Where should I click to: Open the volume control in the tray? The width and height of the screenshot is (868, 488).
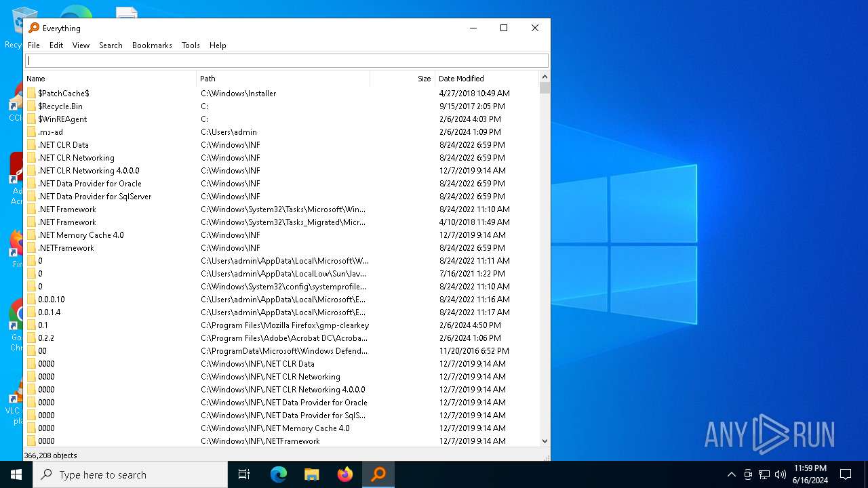(x=781, y=474)
